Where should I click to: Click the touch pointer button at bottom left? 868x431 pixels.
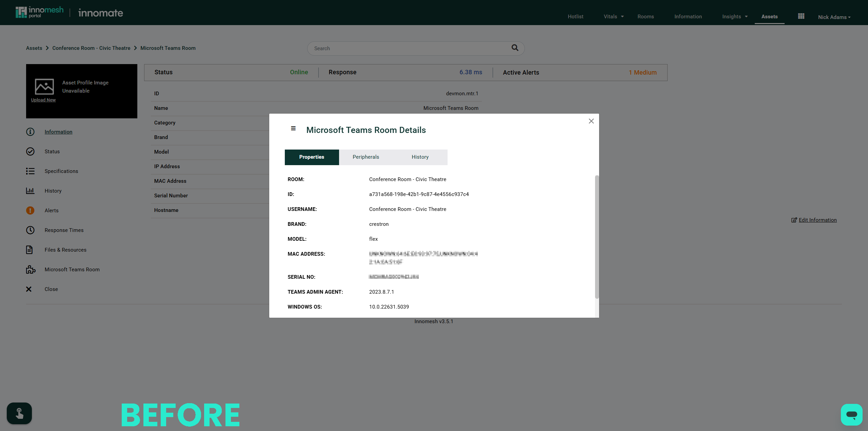[19, 413]
